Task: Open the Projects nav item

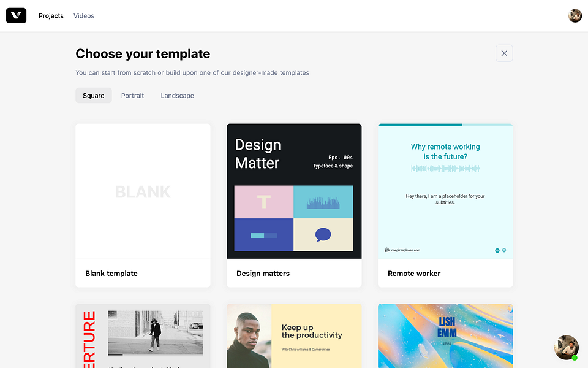Action: [x=51, y=16]
